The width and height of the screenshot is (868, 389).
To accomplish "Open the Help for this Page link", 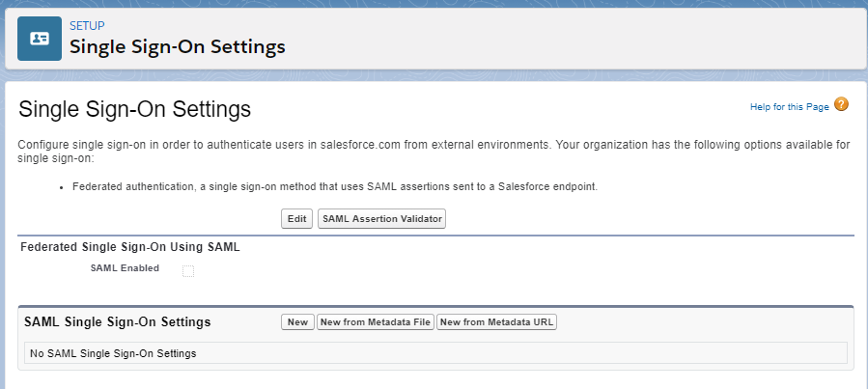I will [x=790, y=107].
